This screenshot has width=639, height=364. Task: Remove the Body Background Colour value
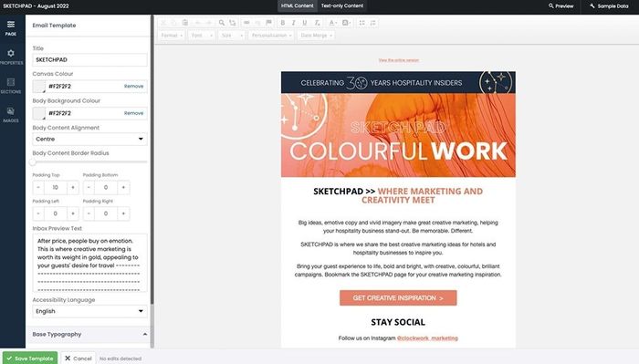coord(133,113)
